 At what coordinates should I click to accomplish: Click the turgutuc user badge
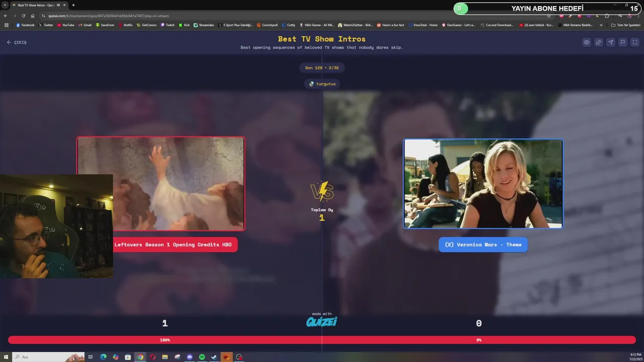322,84
